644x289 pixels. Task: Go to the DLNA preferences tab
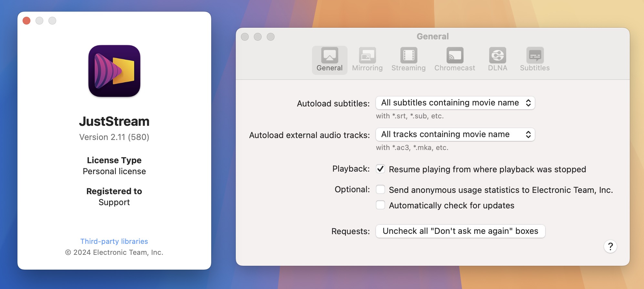497,60
